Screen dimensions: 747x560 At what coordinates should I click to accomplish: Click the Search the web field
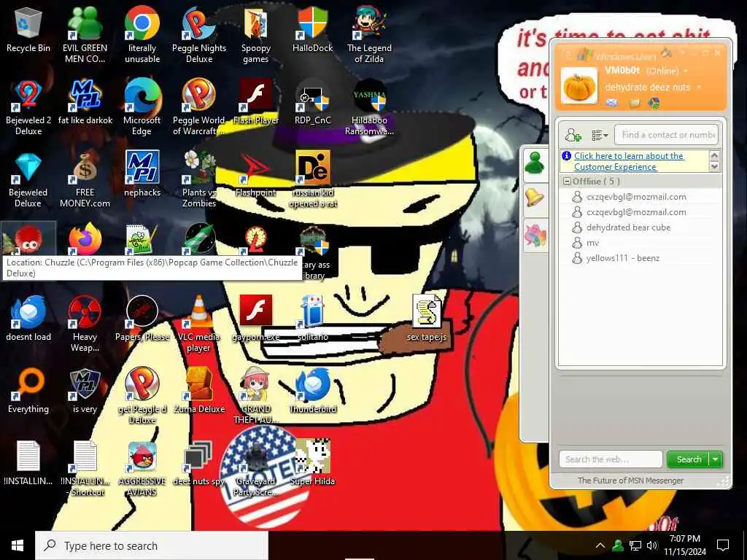tap(611, 459)
